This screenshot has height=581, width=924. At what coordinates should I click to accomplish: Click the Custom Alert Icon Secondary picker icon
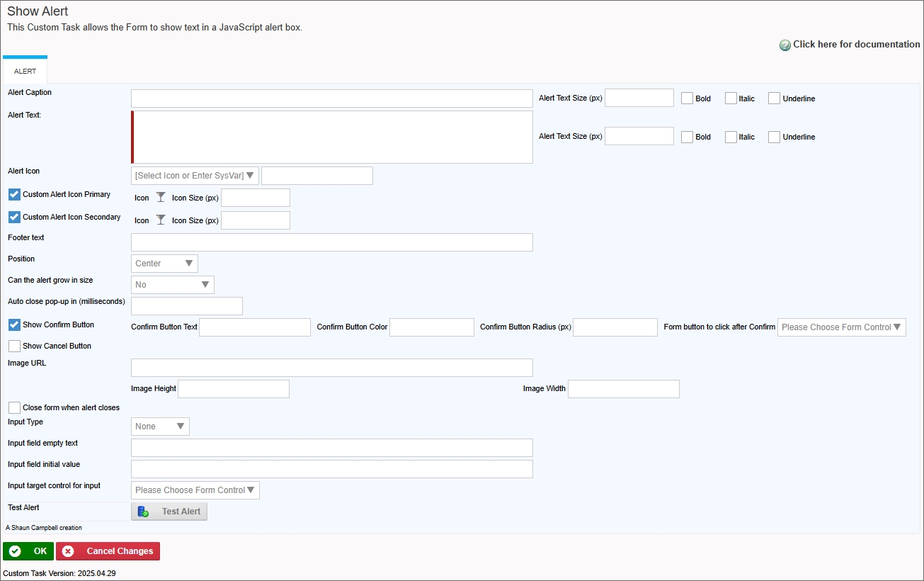click(161, 220)
